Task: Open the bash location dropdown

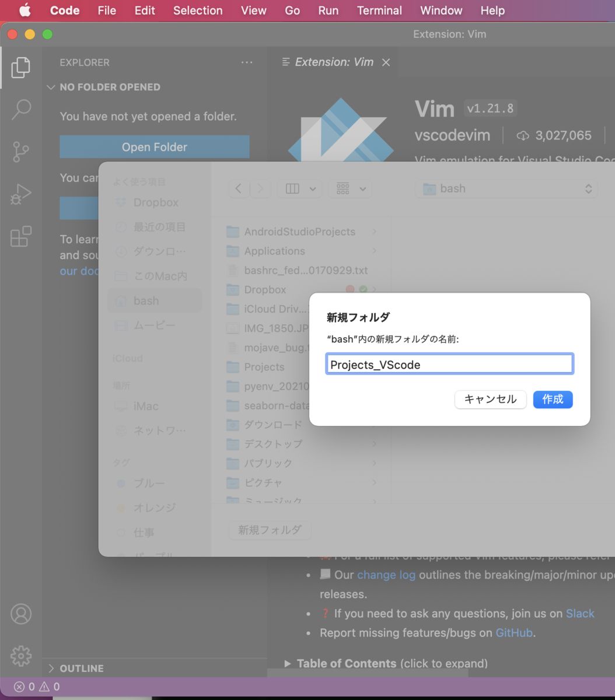Action: (505, 188)
